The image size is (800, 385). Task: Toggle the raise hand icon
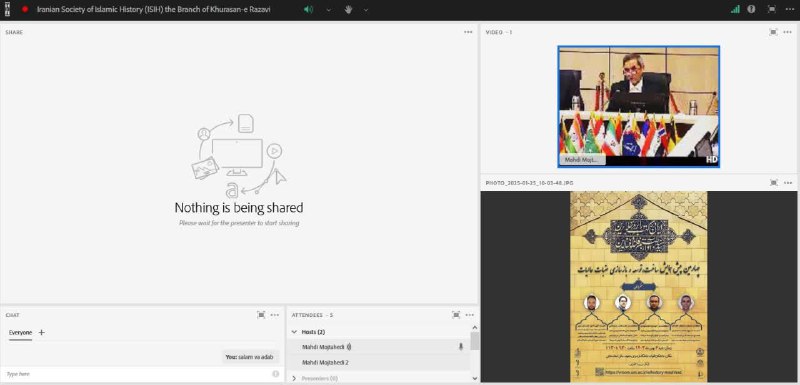(x=348, y=9)
